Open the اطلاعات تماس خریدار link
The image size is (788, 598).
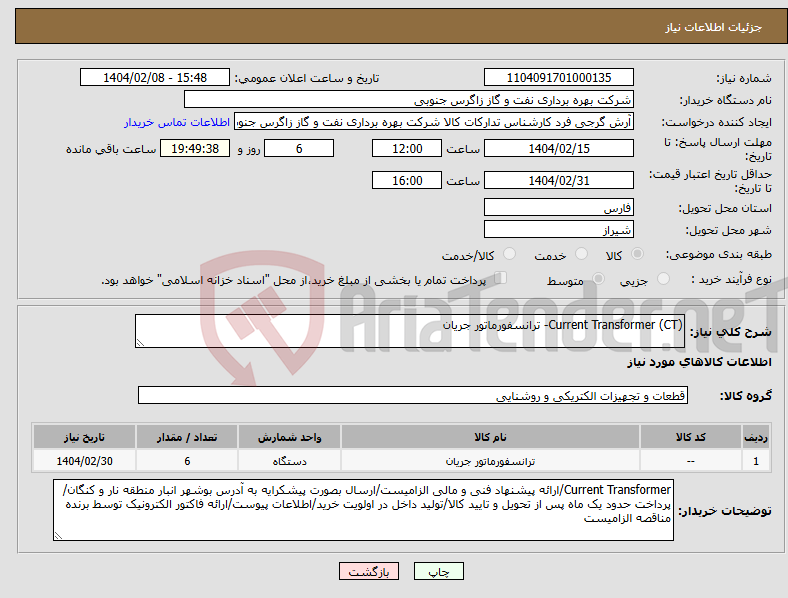click(177, 122)
